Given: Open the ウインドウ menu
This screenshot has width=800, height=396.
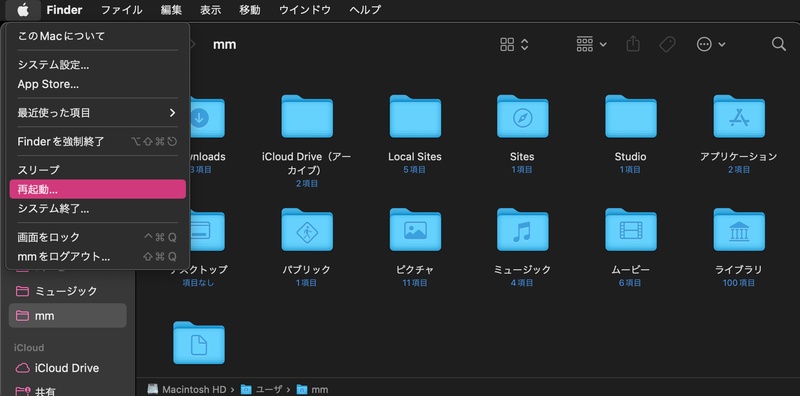Looking at the screenshot, I should point(305,10).
